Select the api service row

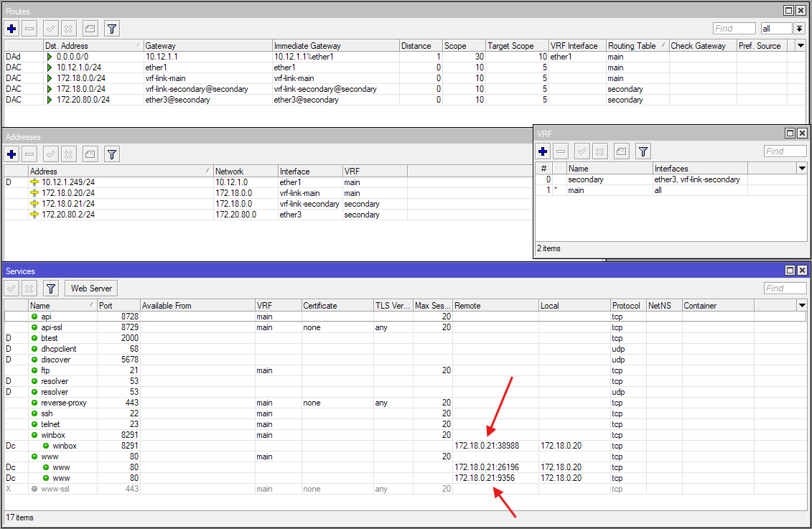(x=405, y=317)
